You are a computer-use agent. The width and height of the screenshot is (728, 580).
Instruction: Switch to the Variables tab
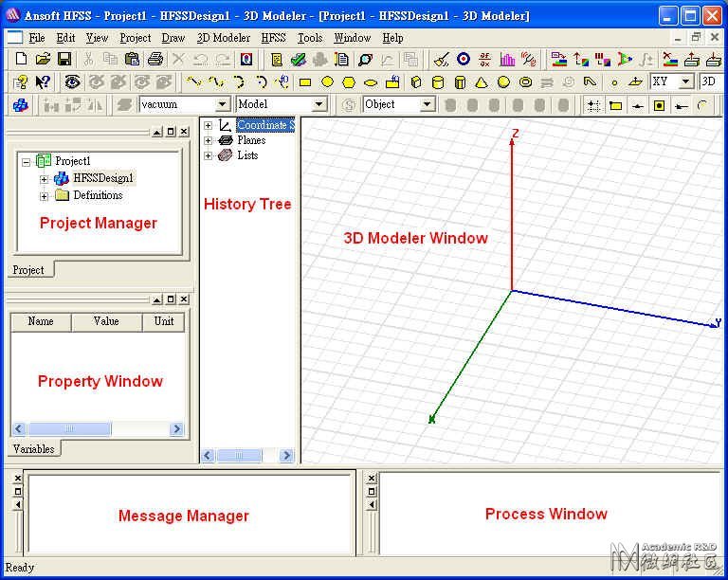click(x=33, y=449)
